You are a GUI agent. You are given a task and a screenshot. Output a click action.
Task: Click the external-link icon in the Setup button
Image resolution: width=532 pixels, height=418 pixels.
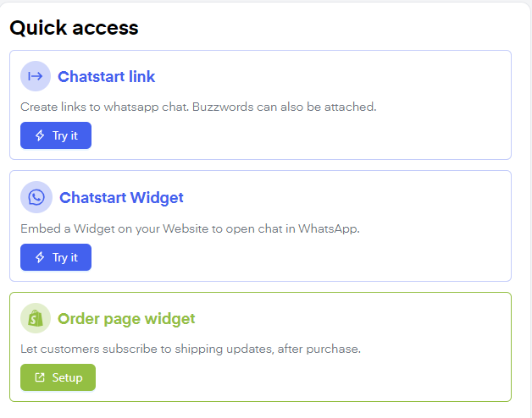[x=40, y=377]
